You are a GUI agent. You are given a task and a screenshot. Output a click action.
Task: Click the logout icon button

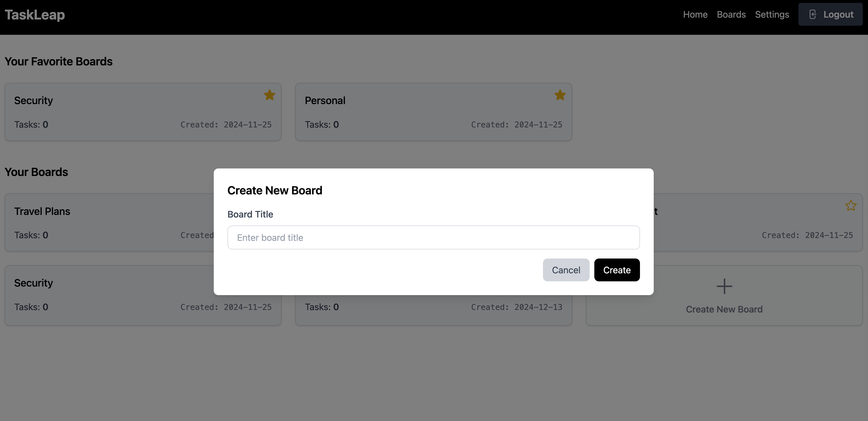click(x=813, y=14)
